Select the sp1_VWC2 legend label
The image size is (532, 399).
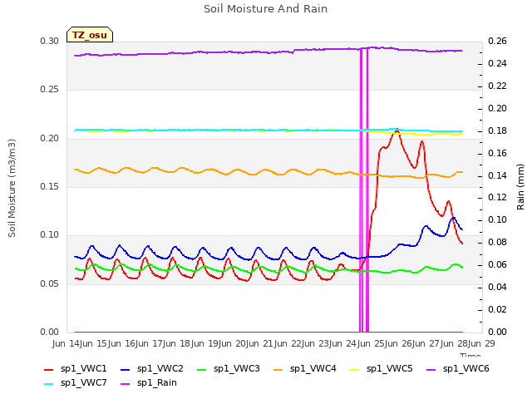160,369
